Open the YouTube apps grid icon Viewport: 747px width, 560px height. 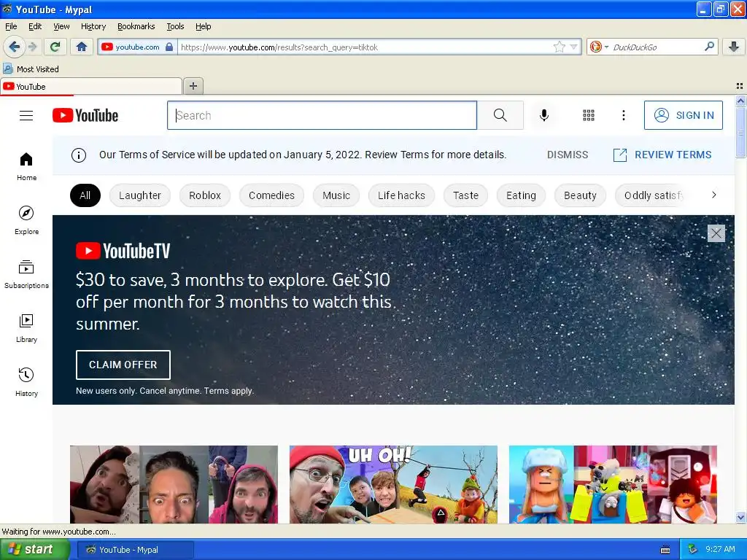point(589,115)
